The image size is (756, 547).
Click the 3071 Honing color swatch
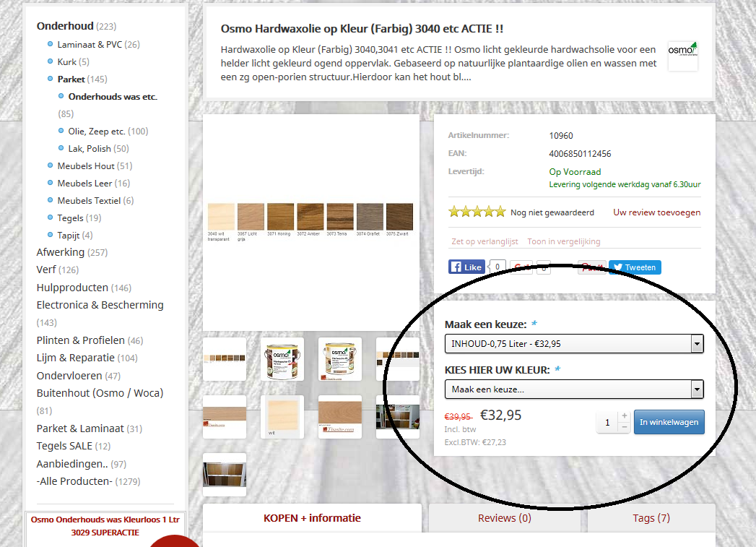(281, 217)
